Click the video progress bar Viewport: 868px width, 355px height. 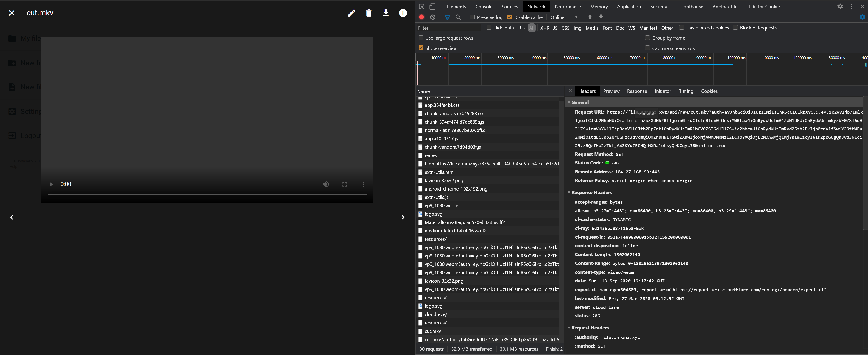pos(207,195)
